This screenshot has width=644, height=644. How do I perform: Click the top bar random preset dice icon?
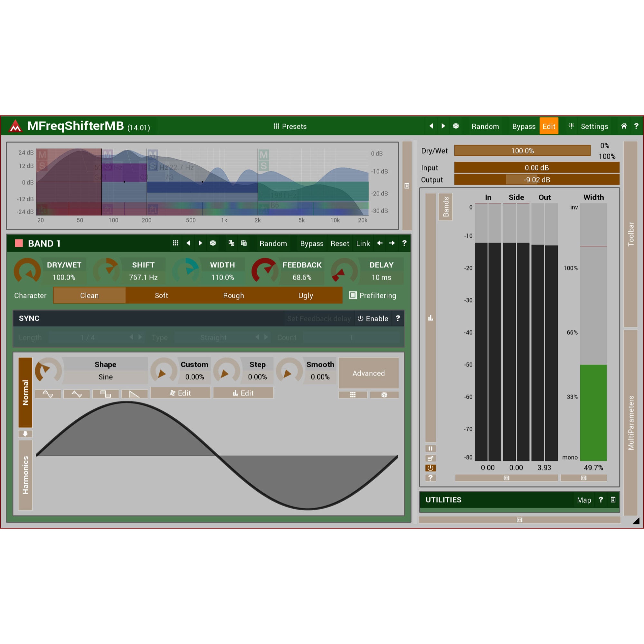point(456,126)
